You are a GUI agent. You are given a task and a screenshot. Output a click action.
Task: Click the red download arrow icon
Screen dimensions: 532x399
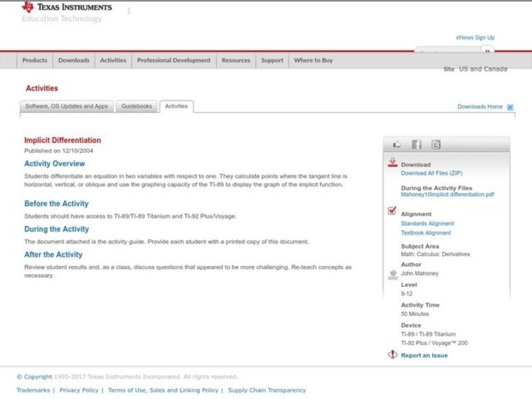[392, 162]
